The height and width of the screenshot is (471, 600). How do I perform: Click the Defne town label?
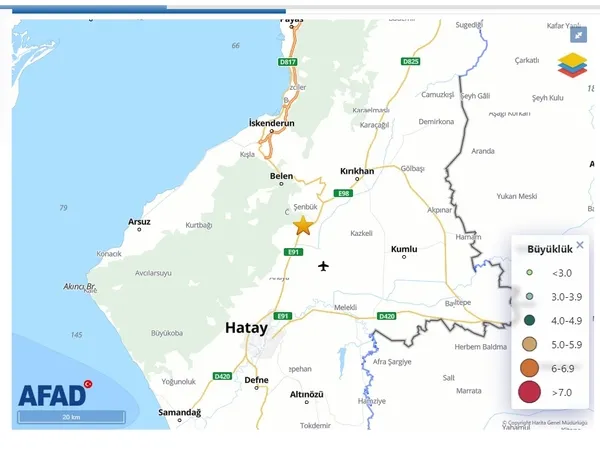tap(256, 380)
